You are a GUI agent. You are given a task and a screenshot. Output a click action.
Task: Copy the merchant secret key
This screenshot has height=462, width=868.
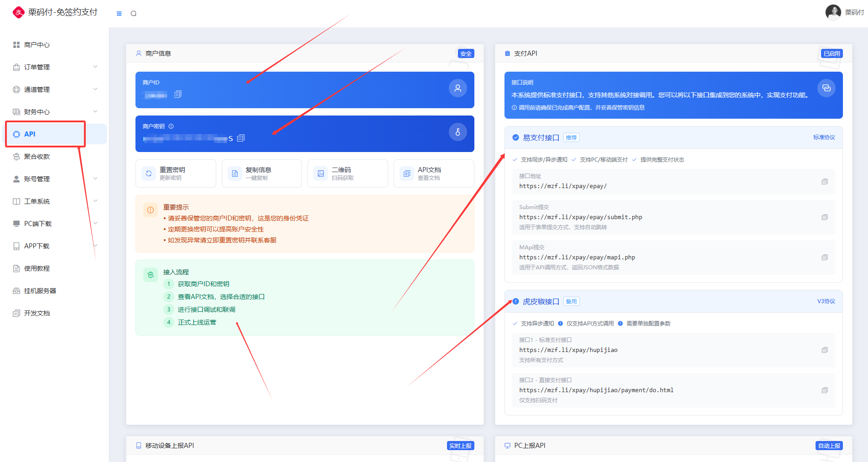pyautogui.click(x=241, y=138)
